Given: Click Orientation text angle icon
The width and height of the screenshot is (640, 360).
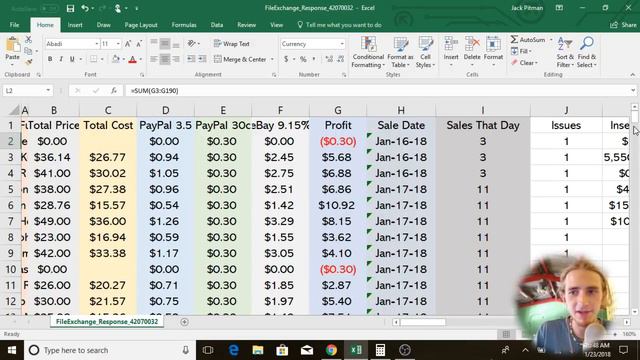Looking at the screenshot, I should coord(191,44).
